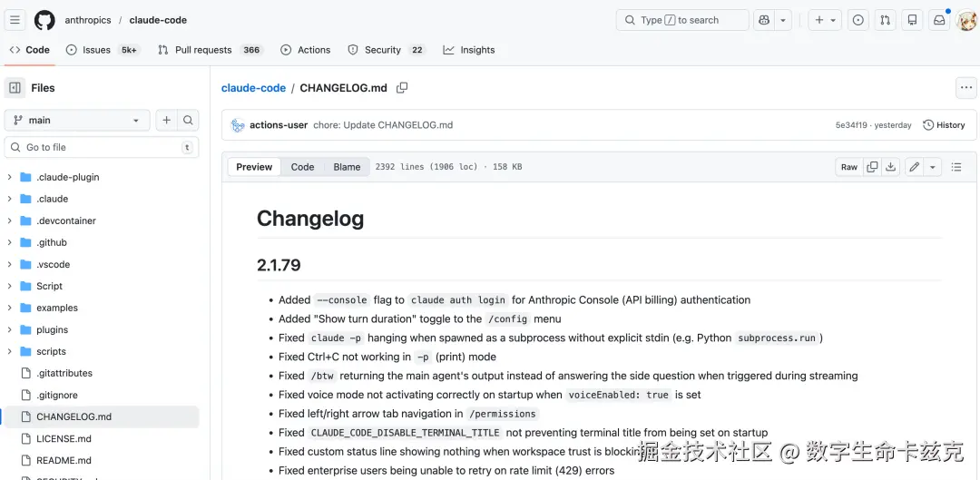Switch to the Pull requests tab
Image resolution: width=980 pixels, height=480 pixels.
coord(210,50)
